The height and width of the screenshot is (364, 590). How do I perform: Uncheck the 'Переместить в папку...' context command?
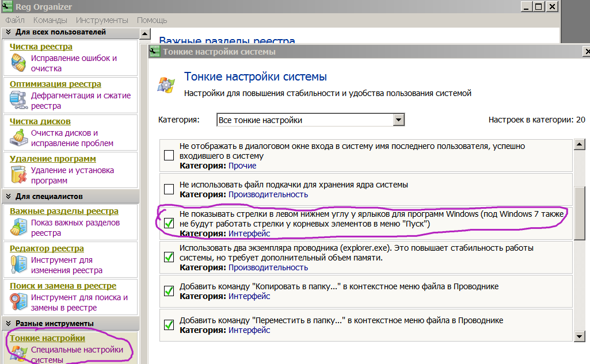pos(169,325)
